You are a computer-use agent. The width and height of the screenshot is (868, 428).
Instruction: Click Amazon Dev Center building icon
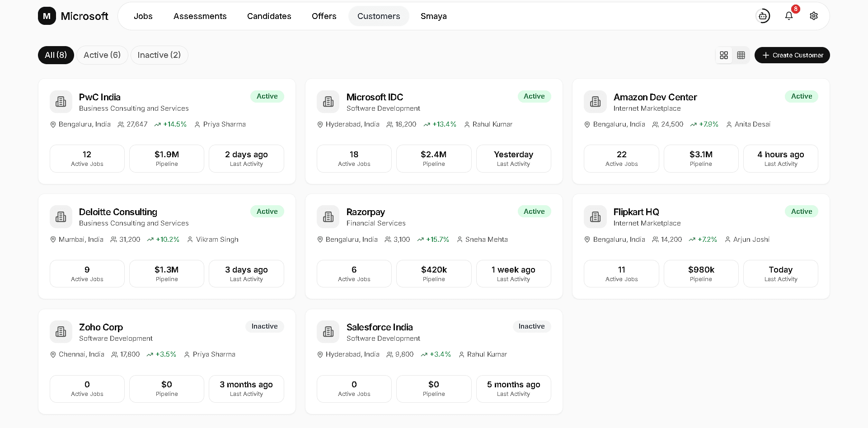[x=595, y=101]
